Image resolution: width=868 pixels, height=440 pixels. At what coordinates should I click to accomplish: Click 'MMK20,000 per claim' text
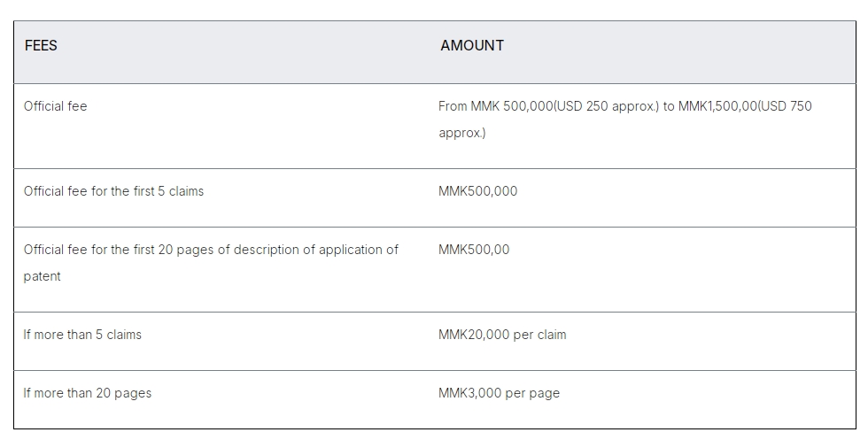[x=502, y=335]
